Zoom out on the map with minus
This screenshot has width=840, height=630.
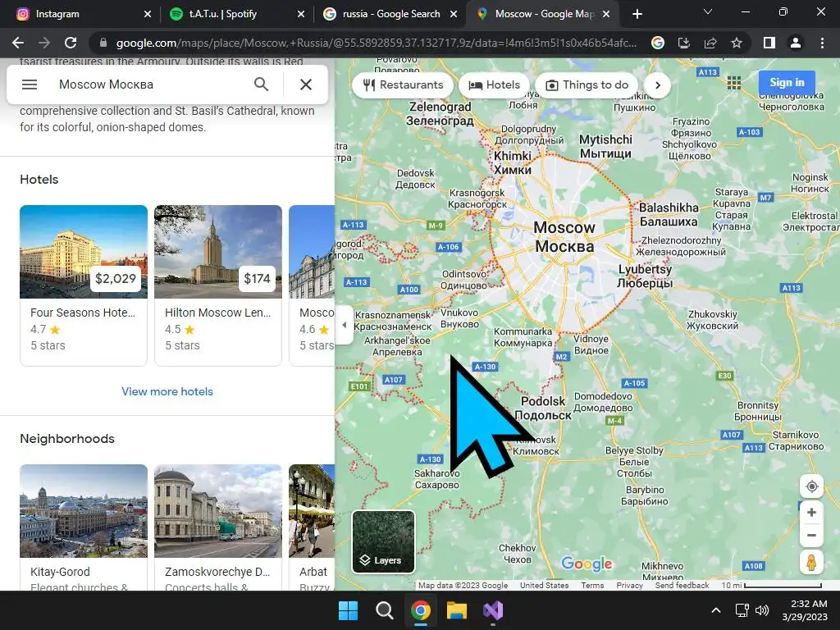(x=811, y=536)
